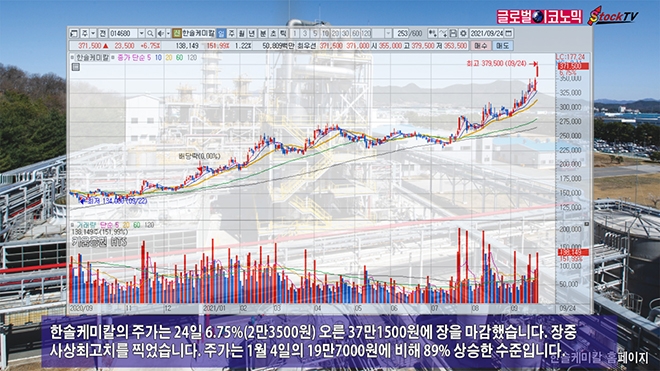Screen dimensions: 660x371
Task: Click the save floppy disk icon
Action: click(x=453, y=33)
